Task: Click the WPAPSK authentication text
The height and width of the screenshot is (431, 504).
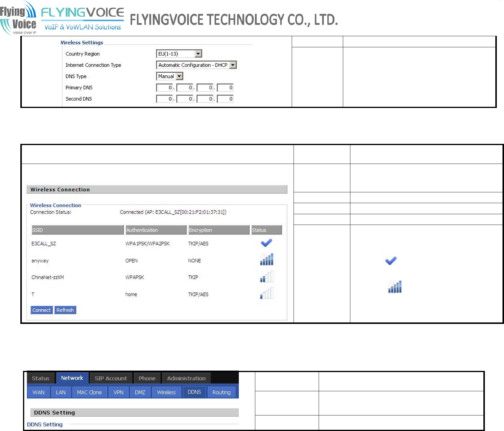Action: (135, 277)
